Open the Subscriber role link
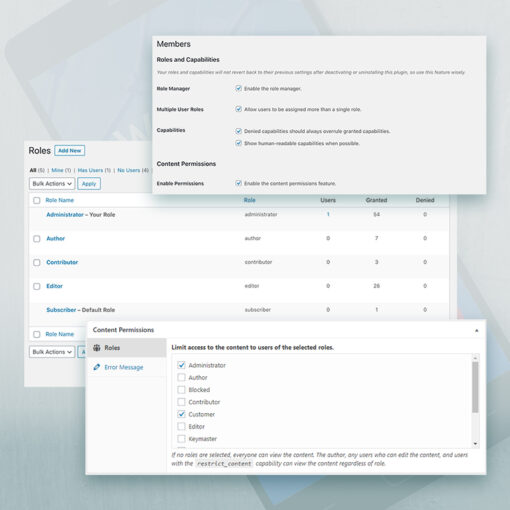Screen dimensions: 510x510 pos(61,310)
